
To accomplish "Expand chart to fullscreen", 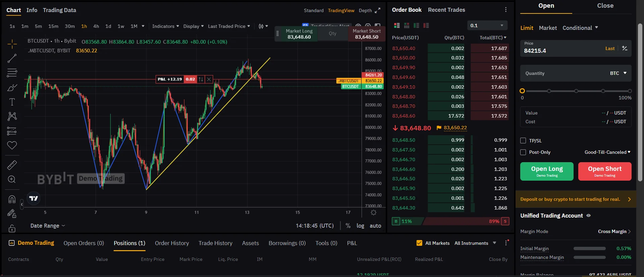I will point(378,10).
